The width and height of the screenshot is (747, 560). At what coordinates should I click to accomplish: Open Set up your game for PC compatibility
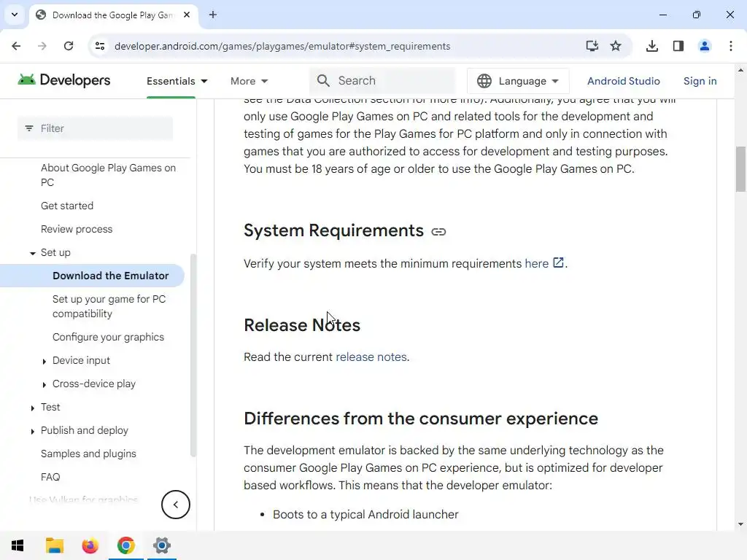pos(109,306)
